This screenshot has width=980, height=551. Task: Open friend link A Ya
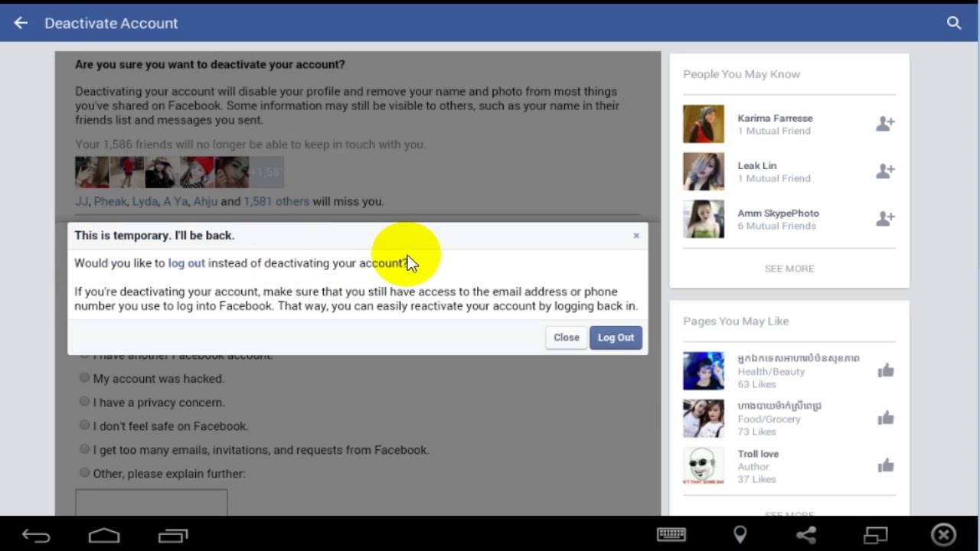[x=175, y=202]
